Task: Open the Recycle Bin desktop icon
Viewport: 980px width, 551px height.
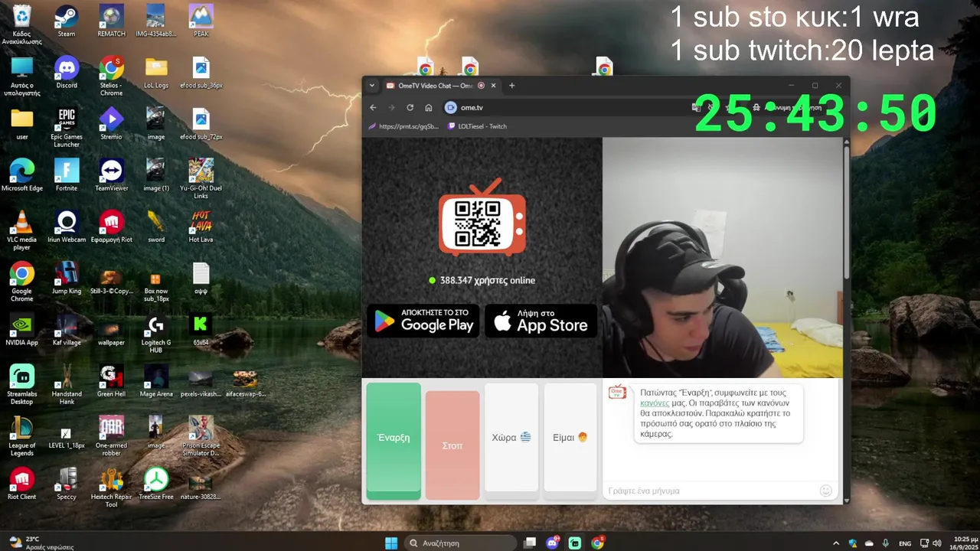Action: pyautogui.click(x=21, y=24)
